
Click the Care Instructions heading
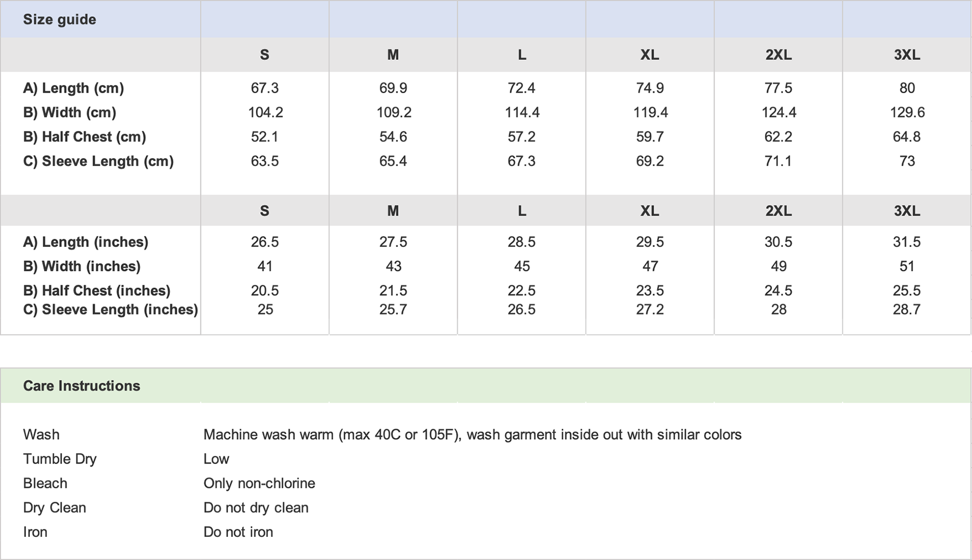click(x=81, y=386)
